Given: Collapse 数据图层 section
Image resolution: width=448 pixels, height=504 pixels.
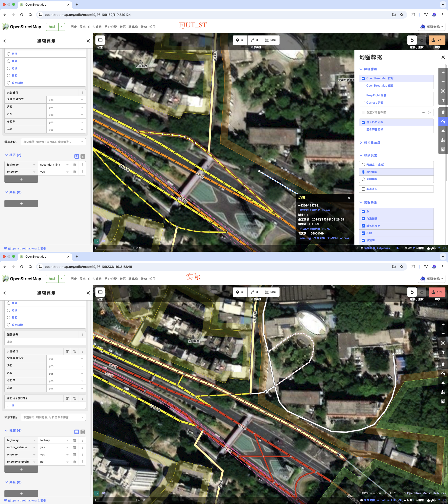Looking at the screenshot, I should (368, 69).
